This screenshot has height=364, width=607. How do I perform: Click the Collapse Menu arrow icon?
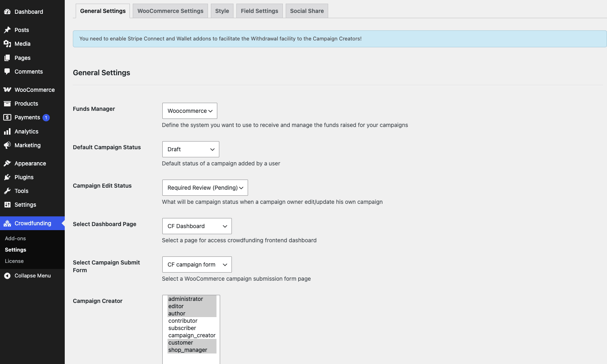7,276
